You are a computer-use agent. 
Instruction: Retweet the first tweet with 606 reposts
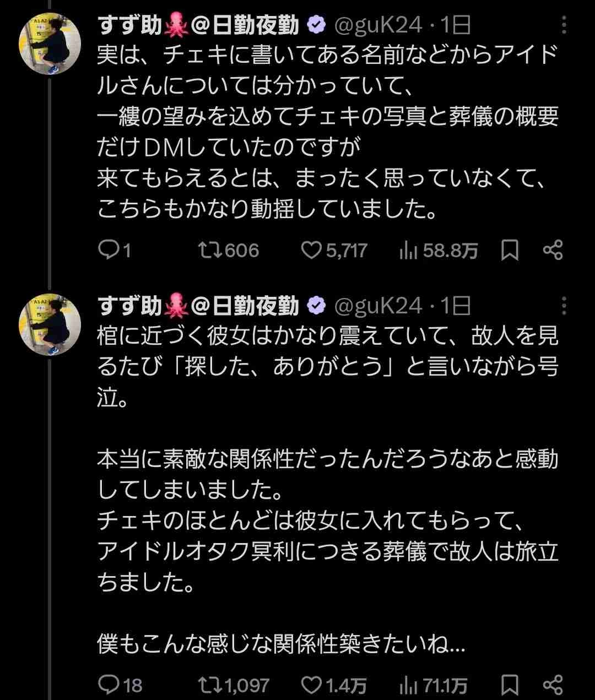tap(210, 251)
